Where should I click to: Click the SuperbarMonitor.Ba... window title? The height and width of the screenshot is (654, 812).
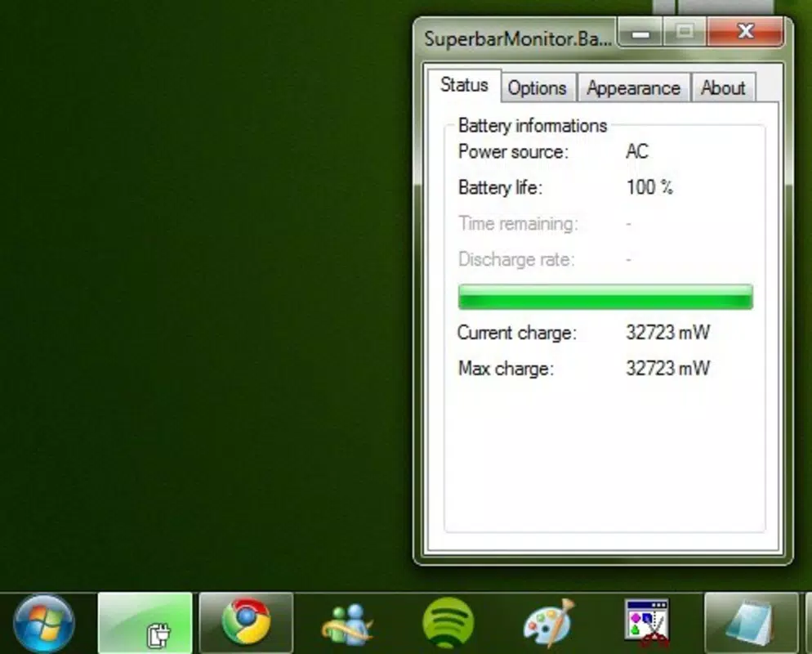(517, 39)
